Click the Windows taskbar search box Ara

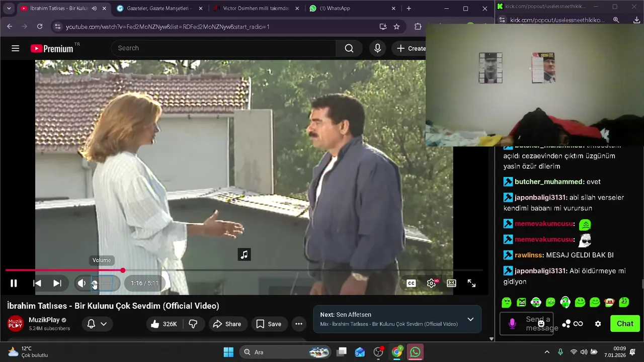284,352
